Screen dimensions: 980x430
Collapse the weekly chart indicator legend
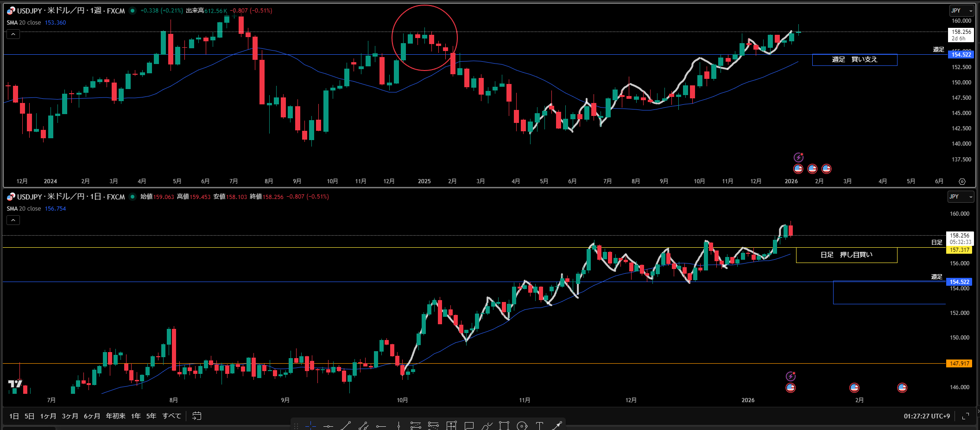13,34
